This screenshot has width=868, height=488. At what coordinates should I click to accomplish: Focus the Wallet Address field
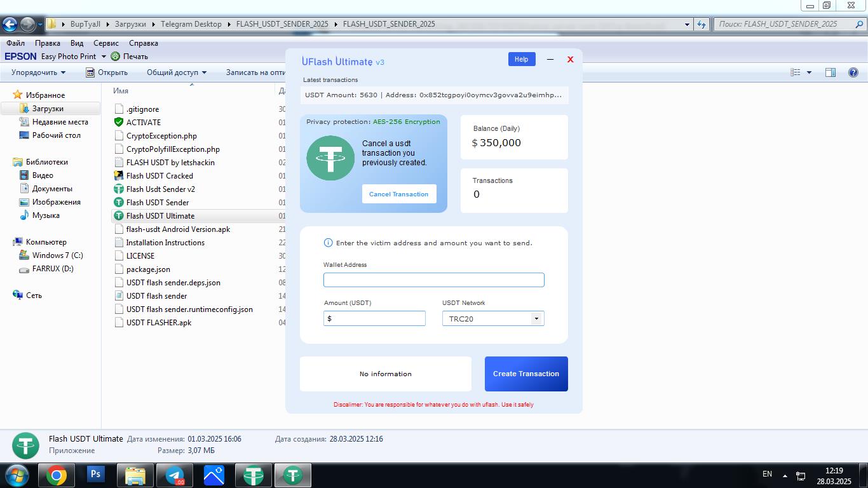[434, 280]
